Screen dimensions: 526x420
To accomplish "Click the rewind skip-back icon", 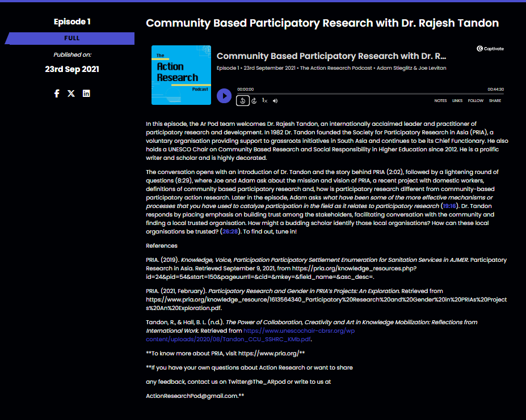I will [x=242, y=100].
